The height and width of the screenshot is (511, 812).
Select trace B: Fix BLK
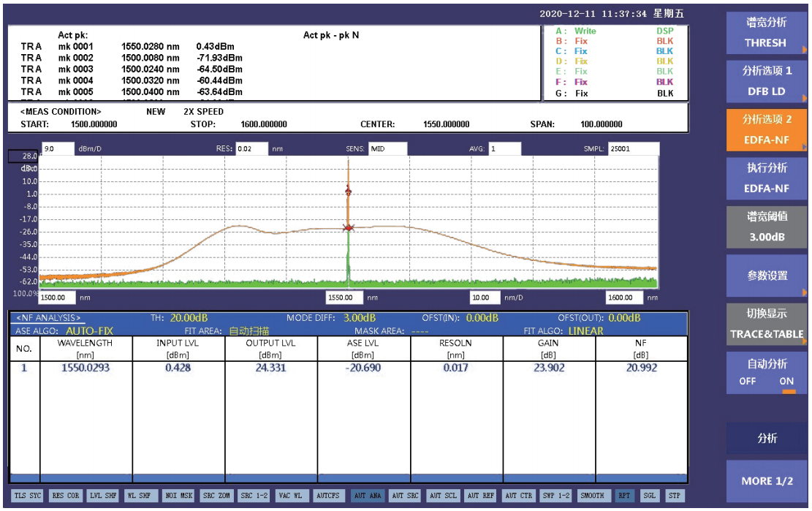[615, 41]
